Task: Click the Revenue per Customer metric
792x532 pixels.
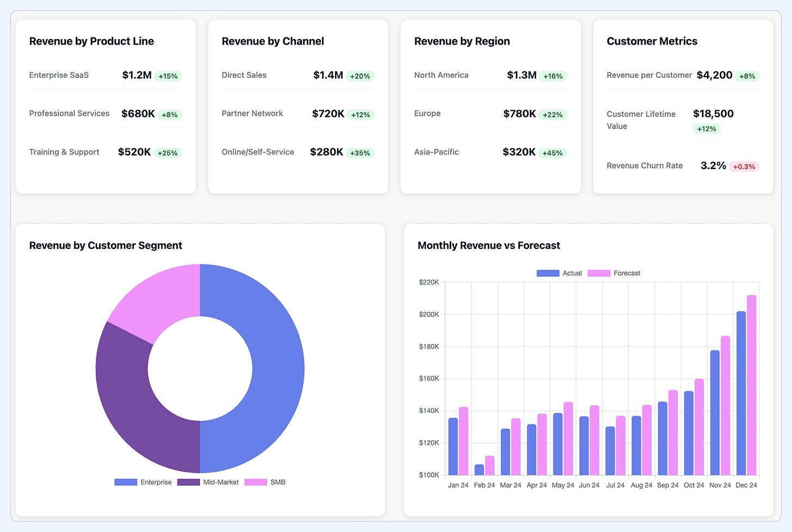Action: 649,76
